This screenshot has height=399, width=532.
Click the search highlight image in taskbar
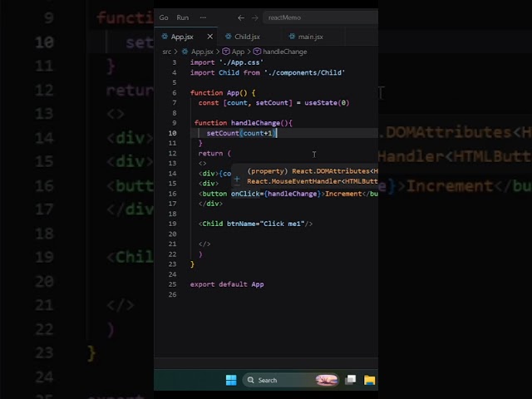coord(326,380)
